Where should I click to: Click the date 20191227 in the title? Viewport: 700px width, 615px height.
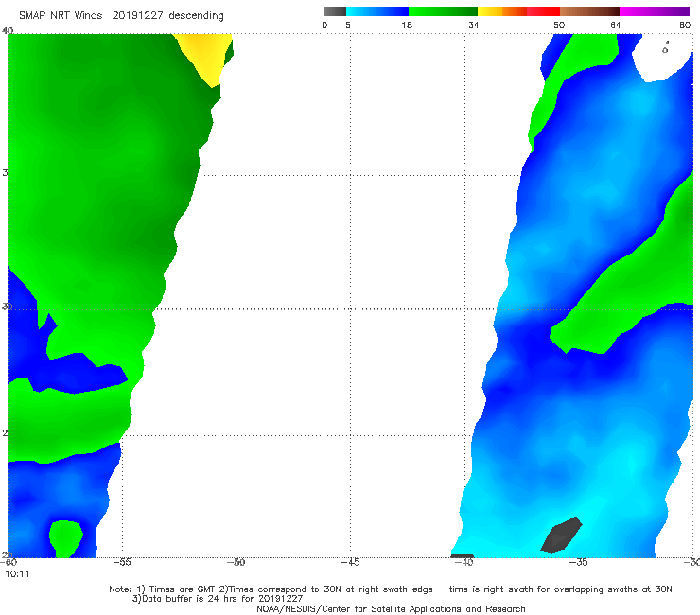pos(137,16)
